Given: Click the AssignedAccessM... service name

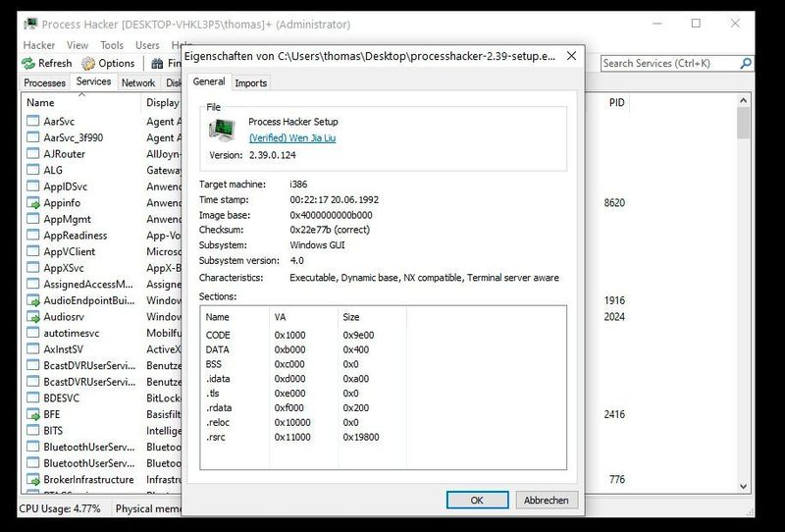Looking at the screenshot, I should click(x=88, y=284).
